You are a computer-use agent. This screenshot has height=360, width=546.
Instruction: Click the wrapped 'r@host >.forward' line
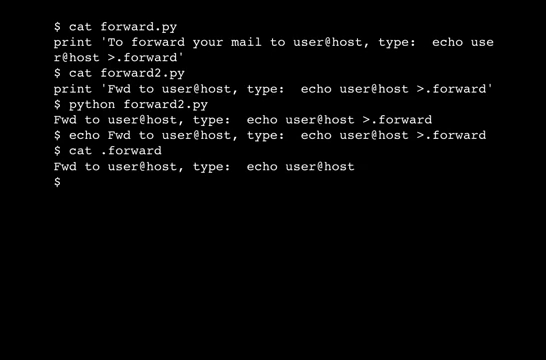[x=119, y=58]
